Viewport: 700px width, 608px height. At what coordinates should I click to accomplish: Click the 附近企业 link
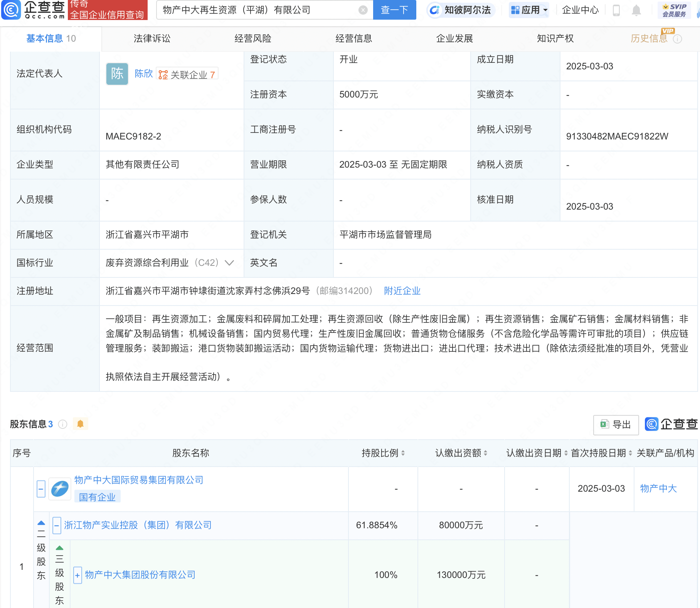[x=402, y=291]
